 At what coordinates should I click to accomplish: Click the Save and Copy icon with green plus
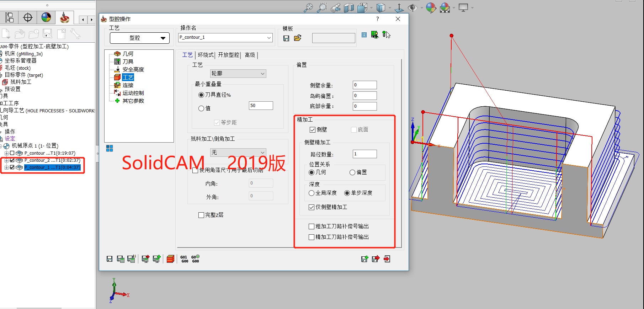(364, 259)
